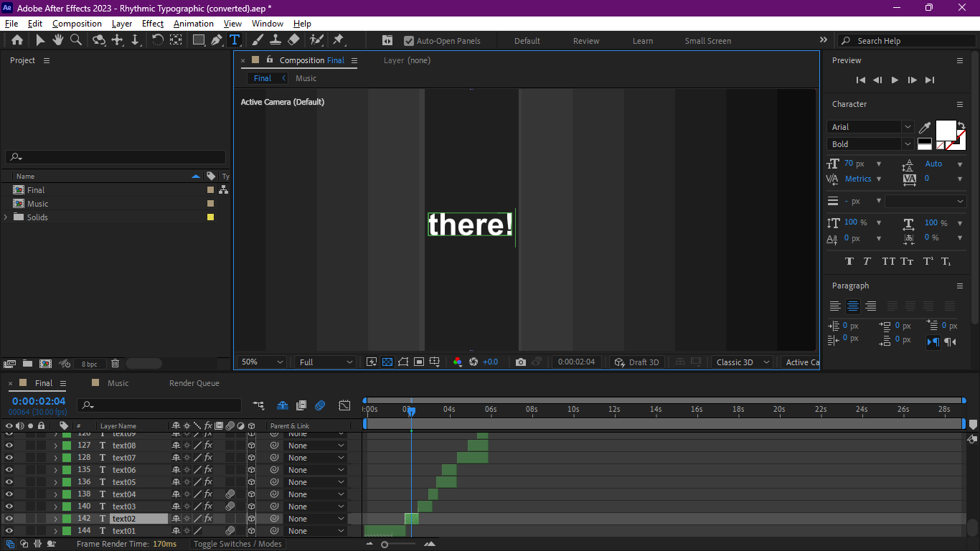Open the Animation menu
Viewport: 980px width, 551px height.
coord(194,24)
